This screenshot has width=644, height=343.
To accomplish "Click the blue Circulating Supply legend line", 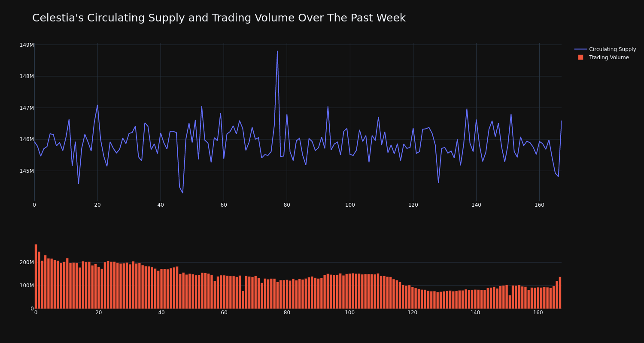I will pyautogui.click(x=580, y=49).
